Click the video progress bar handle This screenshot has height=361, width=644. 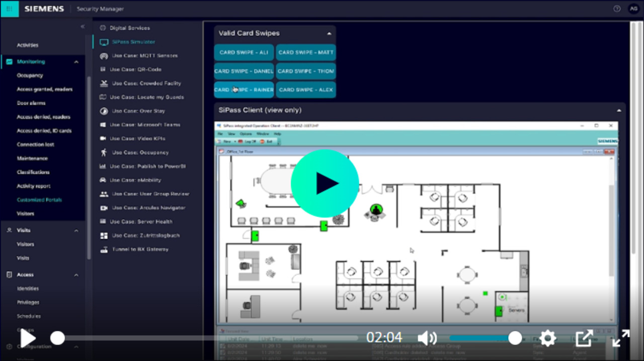pos(58,338)
